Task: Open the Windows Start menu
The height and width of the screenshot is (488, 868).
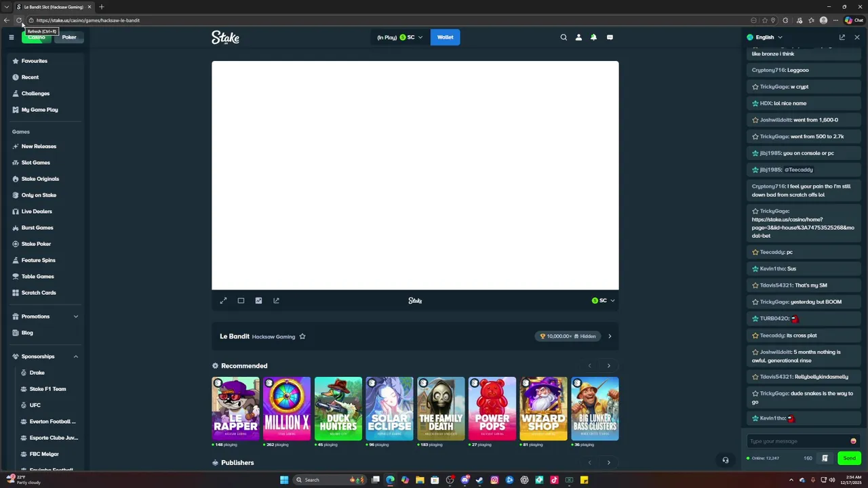Action: tap(284, 480)
